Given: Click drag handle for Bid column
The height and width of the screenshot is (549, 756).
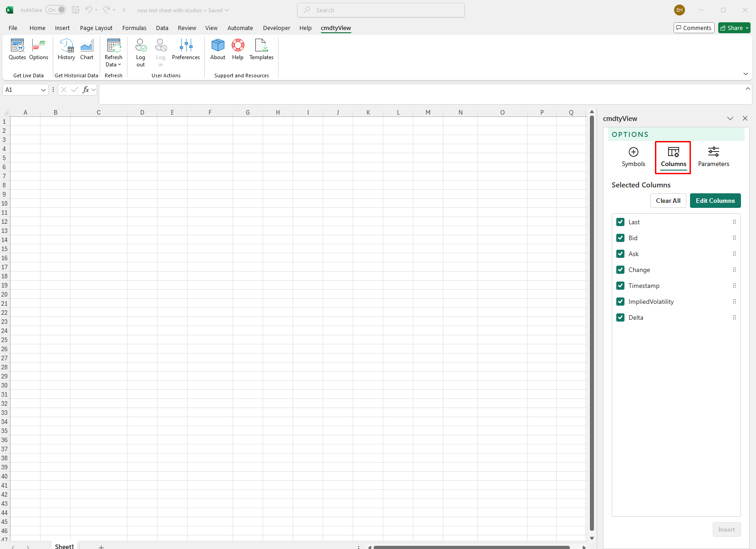Looking at the screenshot, I should (734, 238).
